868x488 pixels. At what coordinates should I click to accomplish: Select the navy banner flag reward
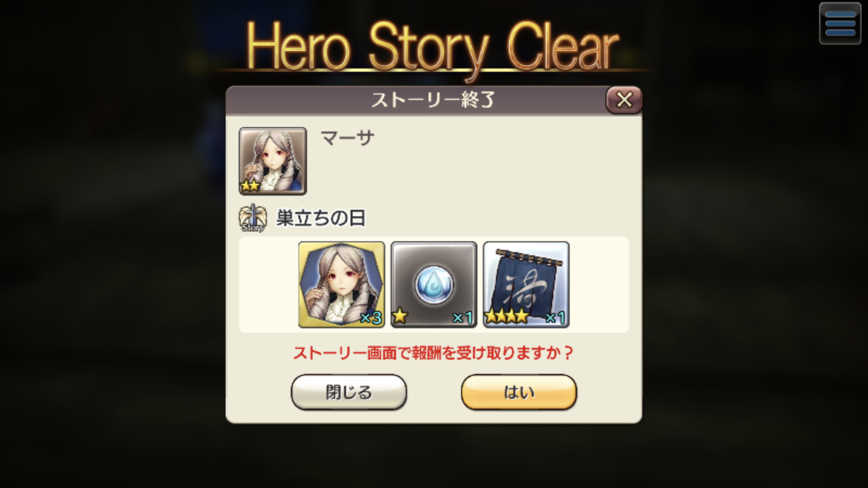pos(526,284)
